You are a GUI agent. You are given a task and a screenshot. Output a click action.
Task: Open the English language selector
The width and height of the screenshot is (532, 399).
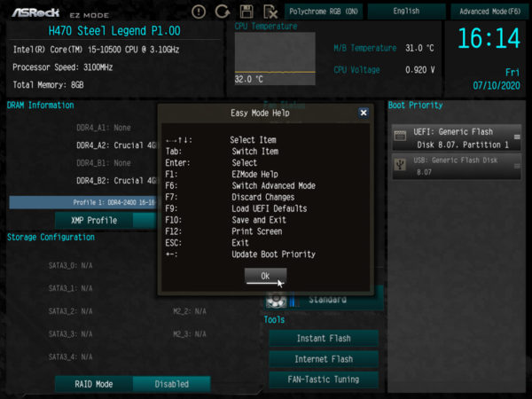pos(406,12)
